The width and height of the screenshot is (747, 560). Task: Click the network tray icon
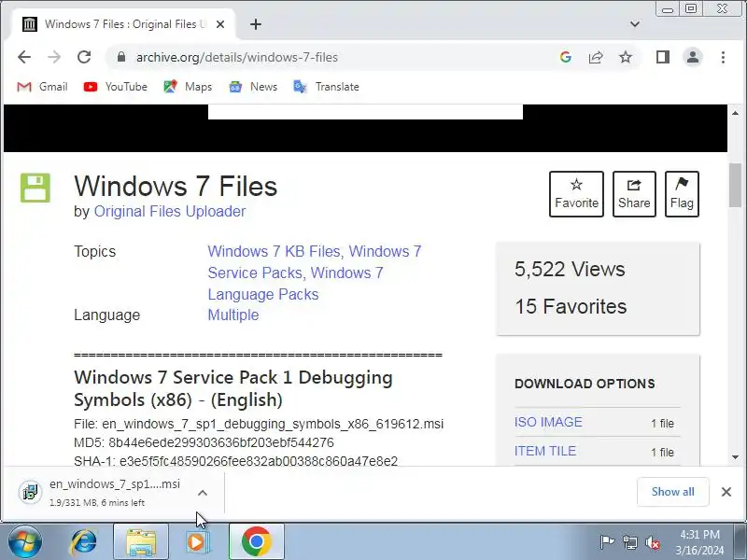629,542
